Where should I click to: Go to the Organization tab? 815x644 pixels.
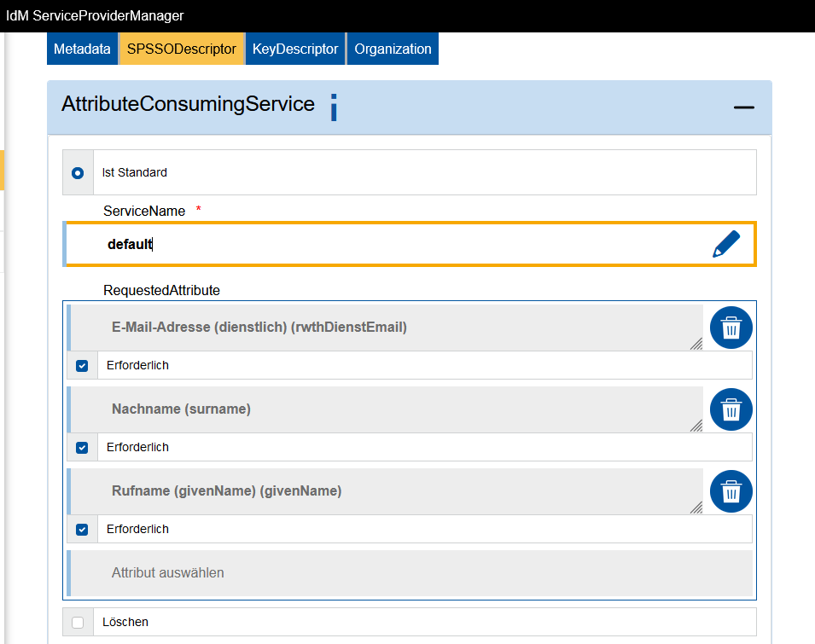coord(393,49)
